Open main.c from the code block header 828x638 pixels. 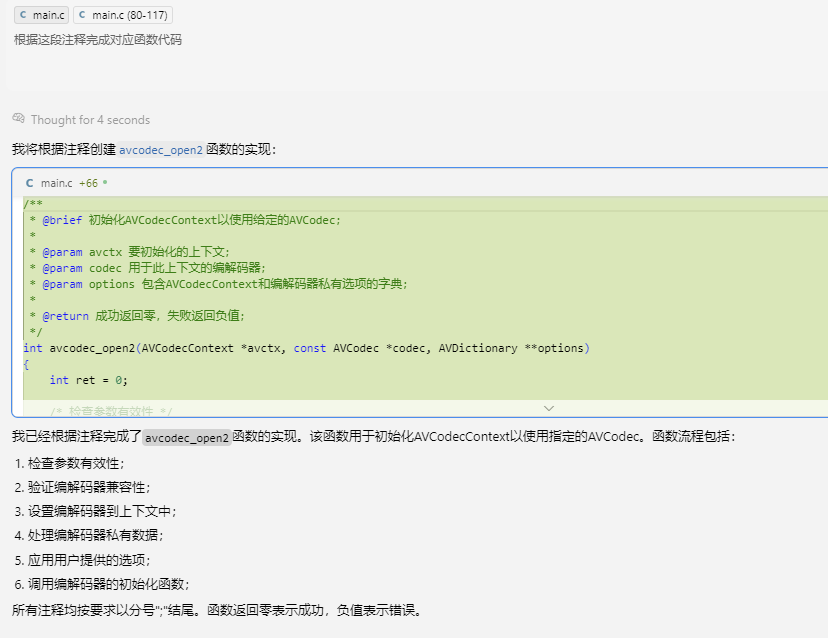pyautogui.click(x=57, y=183)
